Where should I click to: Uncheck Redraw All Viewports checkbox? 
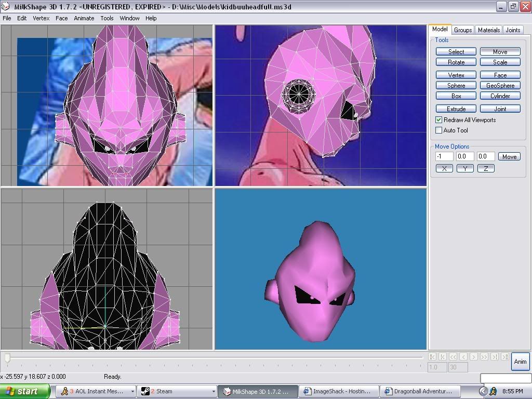pos(438,120)
